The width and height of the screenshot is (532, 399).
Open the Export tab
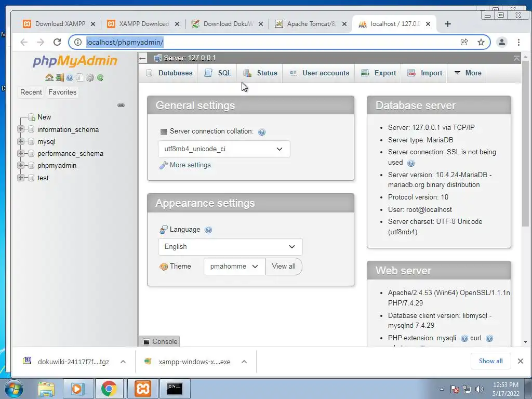tap(378, 73)
